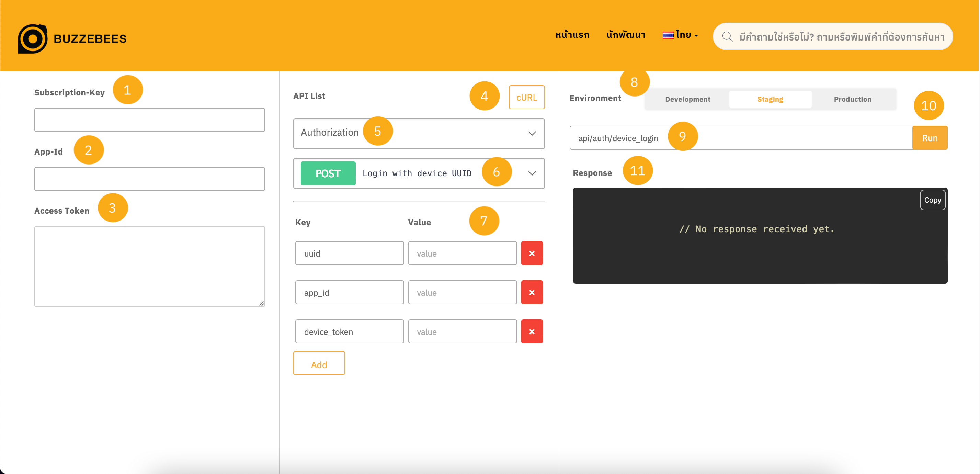Click the POST method badge
The height and width of the screenshot is (474, 980).
click(x=328, y=173)
